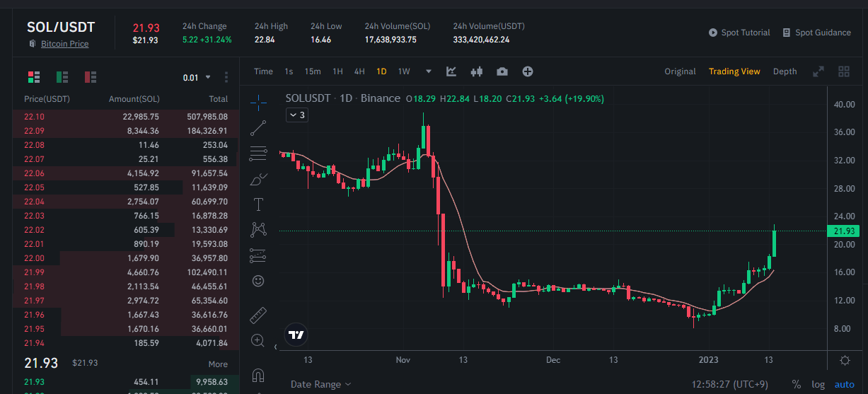Show only sell orders in book
868x394 pixels.
[91, 77]
